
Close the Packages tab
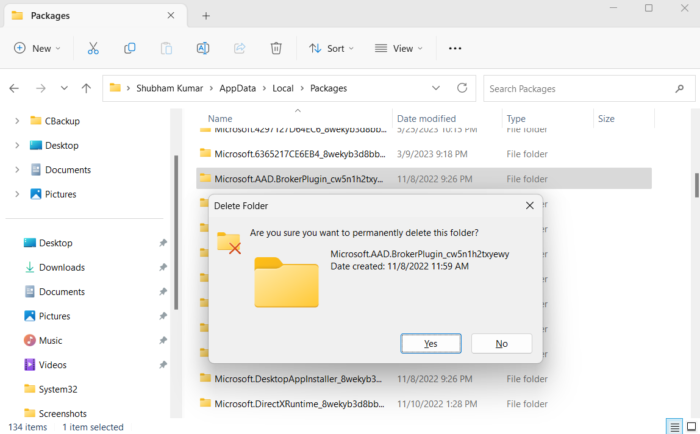coord(171,16)
